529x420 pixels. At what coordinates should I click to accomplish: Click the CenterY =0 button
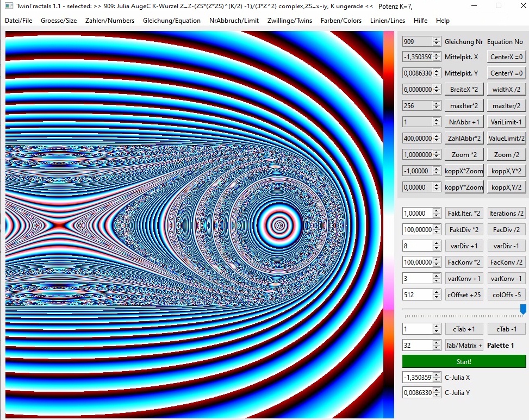click(x=506, y=73)
